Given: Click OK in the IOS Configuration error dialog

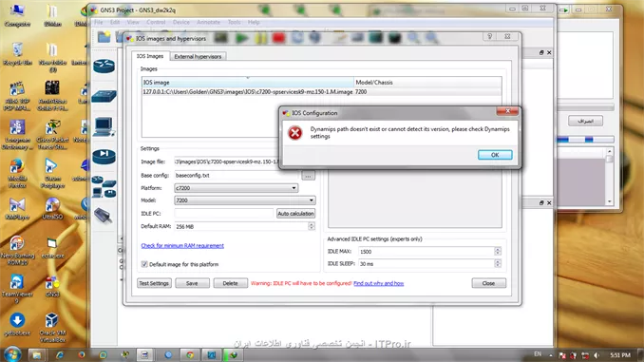Looking at the screenshot, I should [495, 155].
